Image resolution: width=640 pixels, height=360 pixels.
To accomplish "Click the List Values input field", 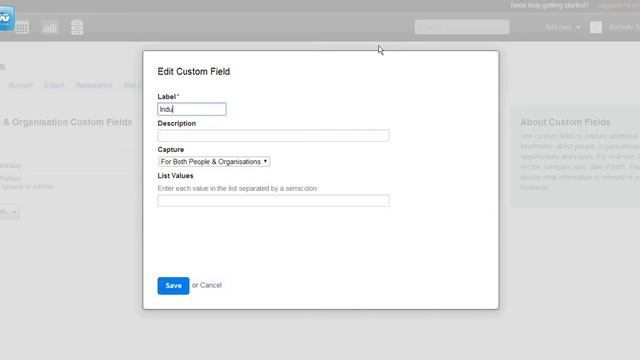I will (273, 200).
